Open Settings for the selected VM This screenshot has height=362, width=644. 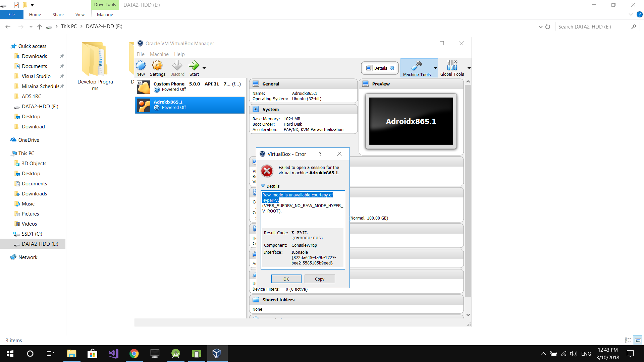point(157,68)
